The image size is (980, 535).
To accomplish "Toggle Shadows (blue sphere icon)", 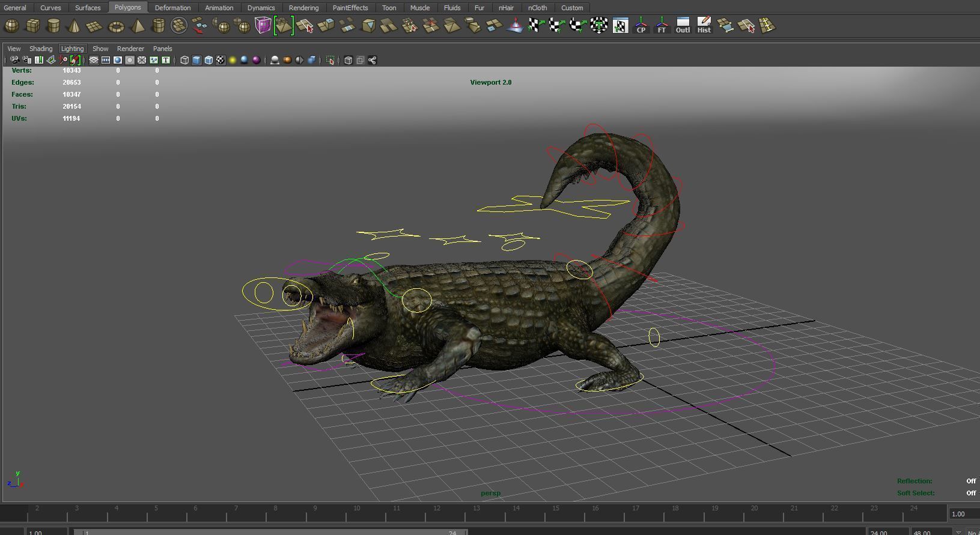I will point(244,60).
